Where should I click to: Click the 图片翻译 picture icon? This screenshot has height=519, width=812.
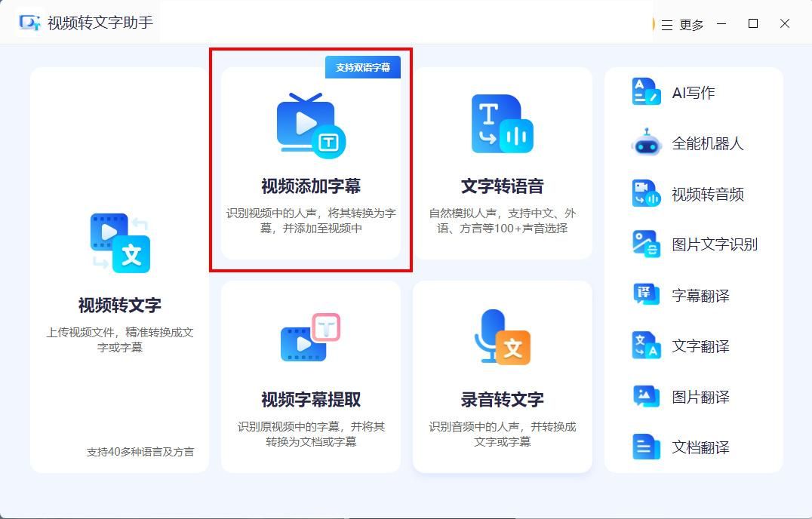tap(646, 396)
